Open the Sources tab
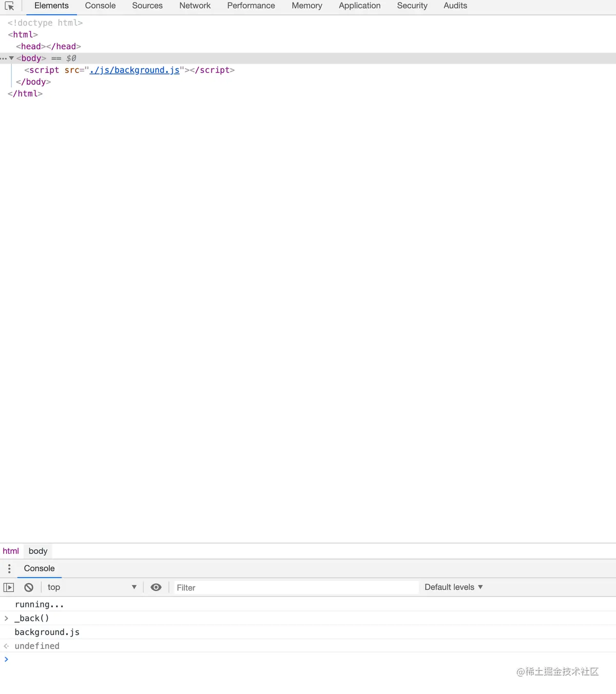Viewport: 616px width, 694px height. tap(147, 6)
